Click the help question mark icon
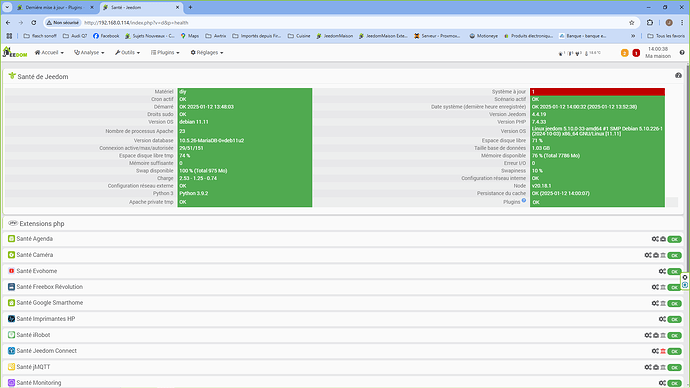Image resolution: width=690 pixels, height=388 pixels. point(682,52)
